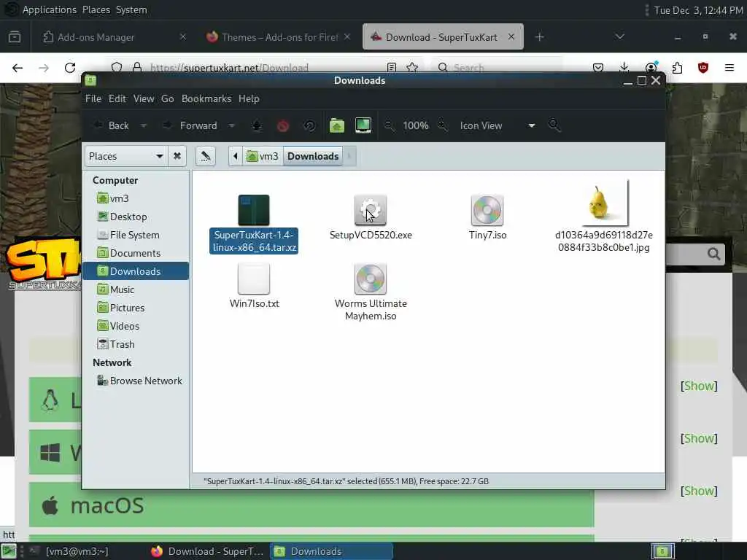Screen dimensions: 747x560
Task: Open the Home folder toolbar icon
Action: (x=337, y=125)
